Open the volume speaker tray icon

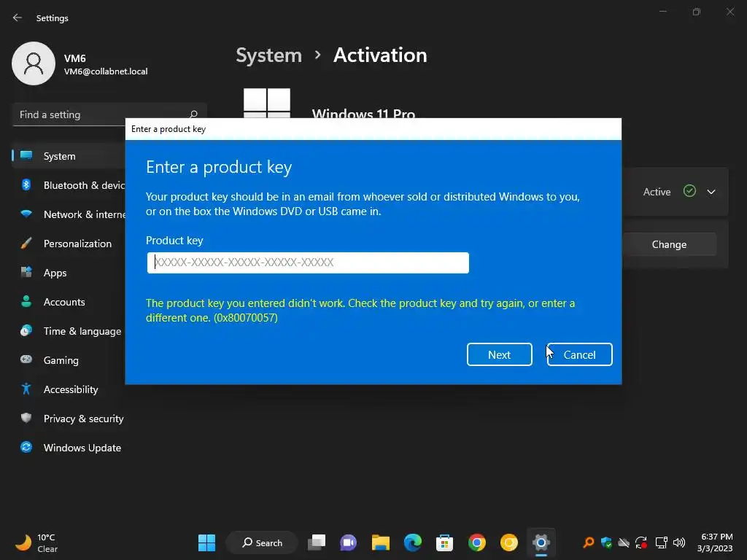tap(679, 542)
